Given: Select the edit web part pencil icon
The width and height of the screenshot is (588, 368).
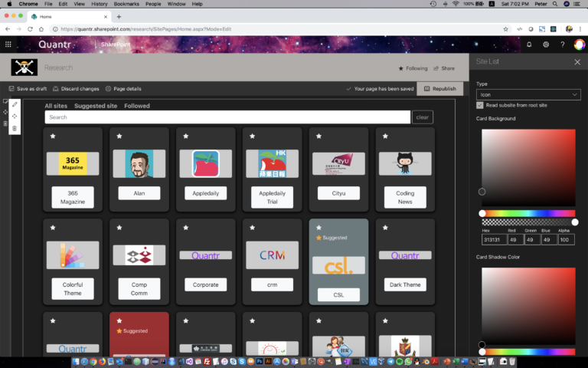Looking at the screenshot, I should 15,104.
